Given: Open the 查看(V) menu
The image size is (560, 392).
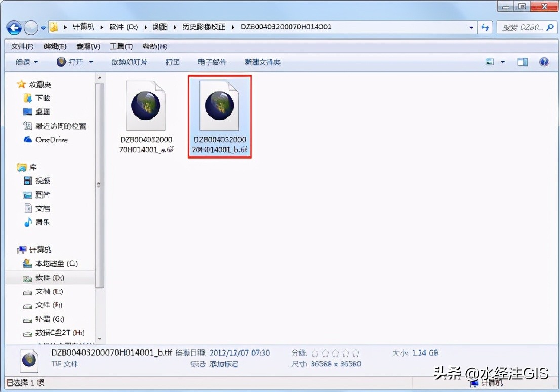Looking at the screenshot, I should pos(88,46).
